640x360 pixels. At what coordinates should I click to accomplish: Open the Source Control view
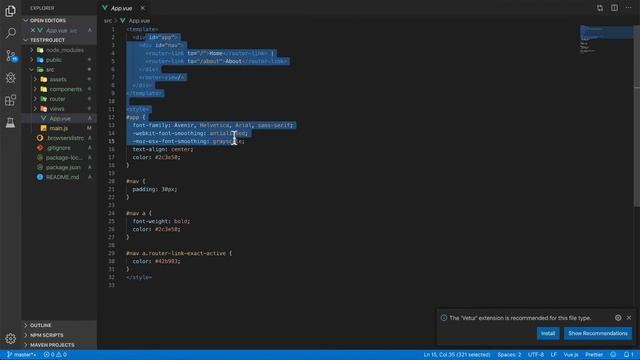11,56
